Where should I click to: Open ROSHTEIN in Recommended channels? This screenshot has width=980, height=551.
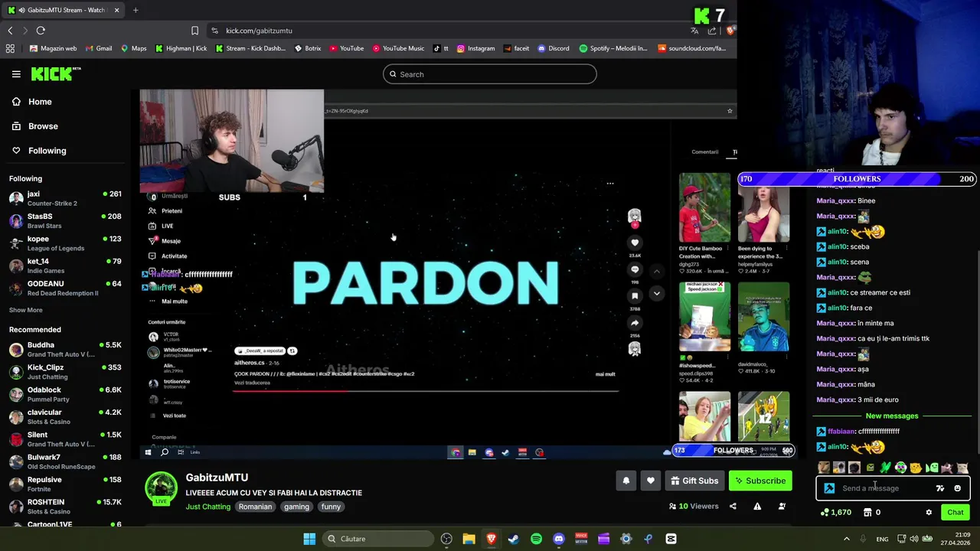(x=65, y=507)
